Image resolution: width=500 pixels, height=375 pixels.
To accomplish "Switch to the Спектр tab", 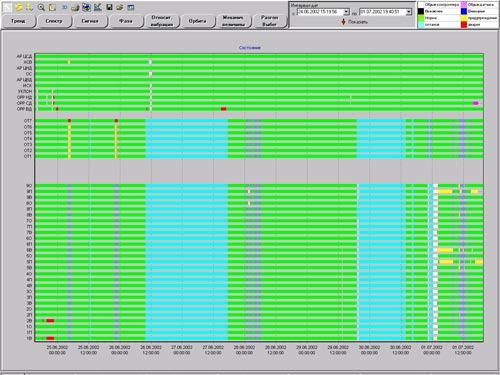I will coord(54,21).
